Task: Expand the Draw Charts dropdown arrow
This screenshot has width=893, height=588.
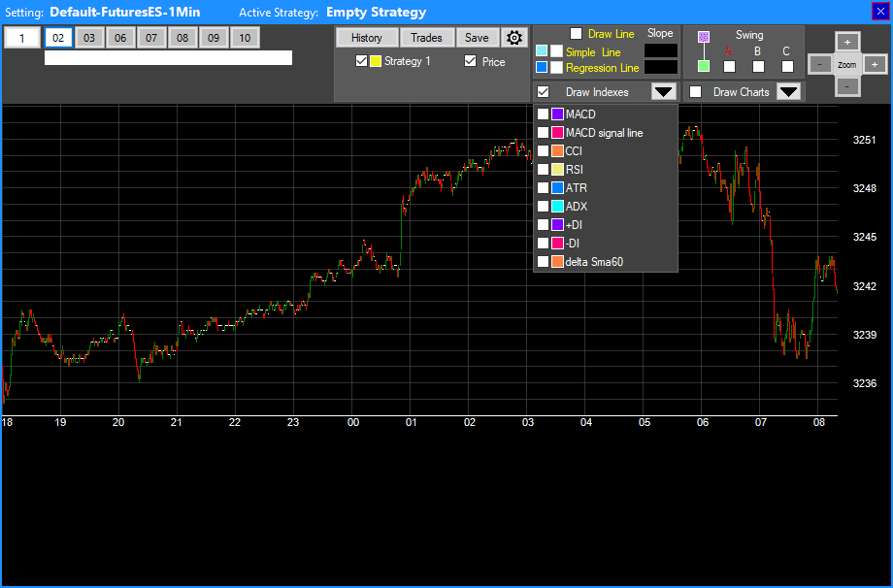Action: click(789, 92)
